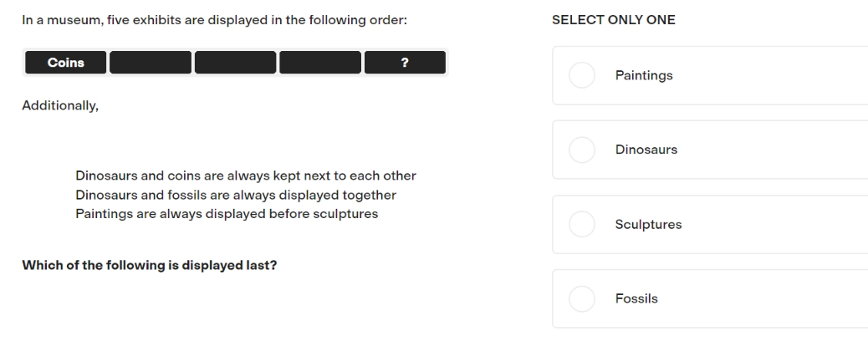Click the Paintings answer label text
This screenshot has height=341, width=868.
(644, 75)
